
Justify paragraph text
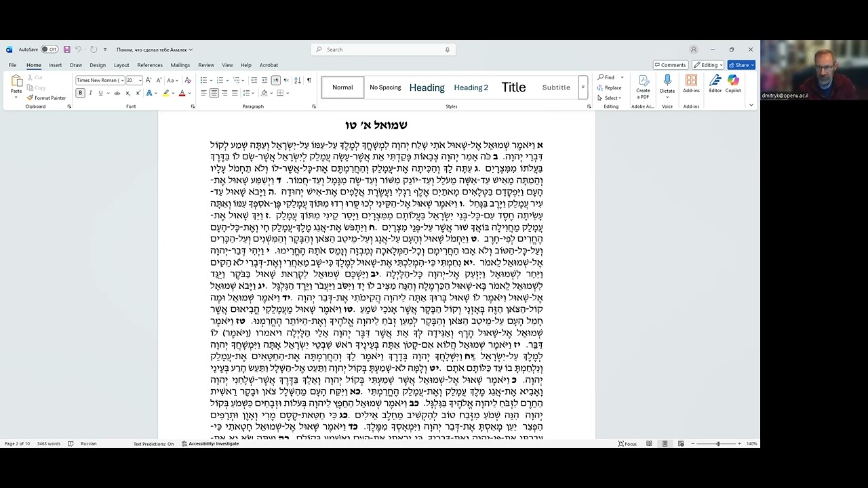tap(235, 93)
